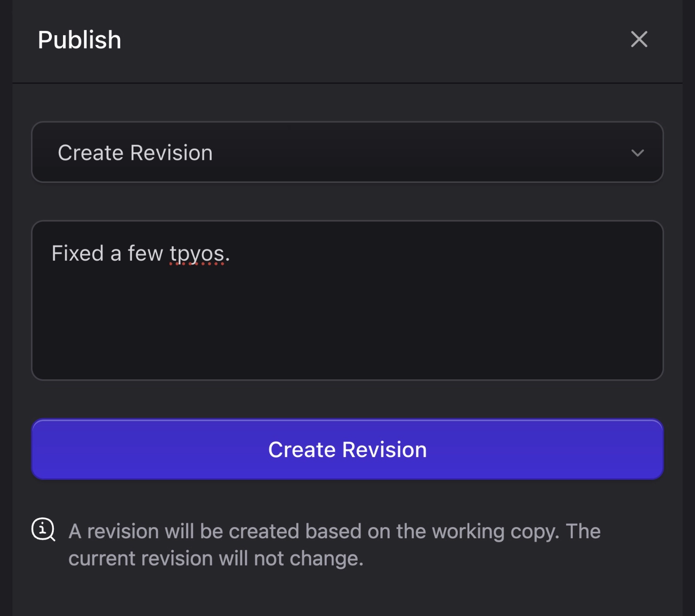Click the Publish heading text

tap(79, 40)
